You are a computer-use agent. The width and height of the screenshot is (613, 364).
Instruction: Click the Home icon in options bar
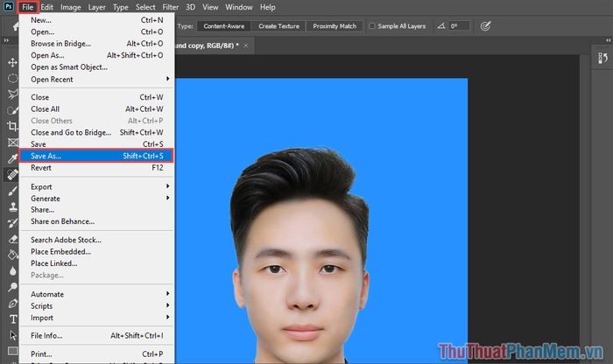click(x=16, y=26)
